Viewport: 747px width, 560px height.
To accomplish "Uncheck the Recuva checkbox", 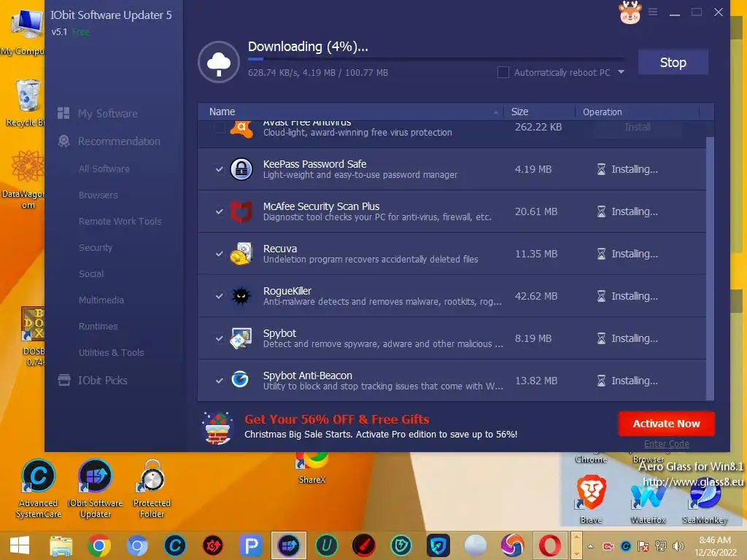I will pos(219,254).
